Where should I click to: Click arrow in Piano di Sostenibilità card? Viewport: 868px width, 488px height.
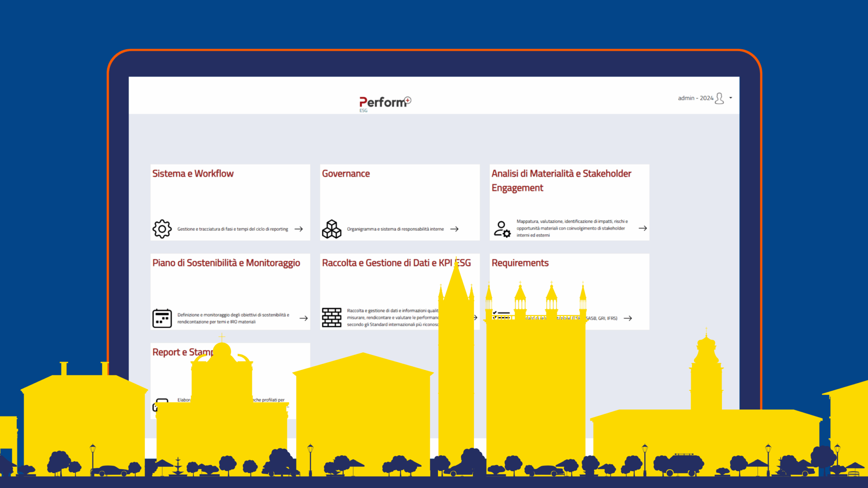click(x=303, y=318)
